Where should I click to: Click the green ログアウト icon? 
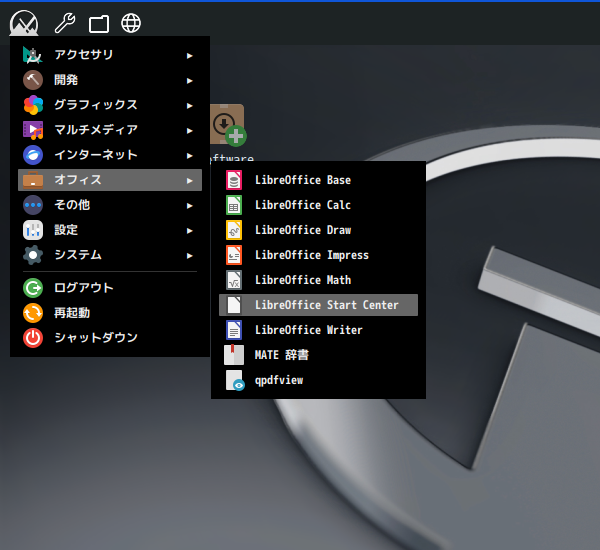tap(33, 288)
